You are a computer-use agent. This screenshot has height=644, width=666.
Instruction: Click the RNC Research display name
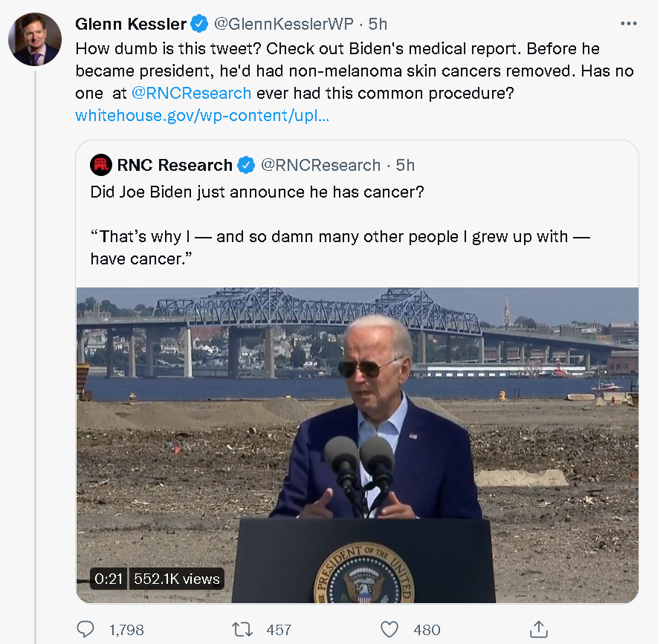tap(175, 165)
